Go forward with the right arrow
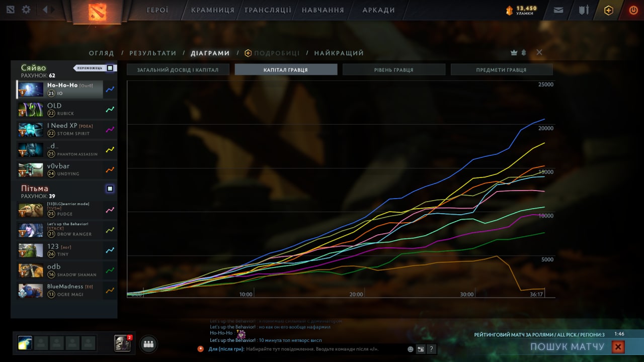This screenshot has width=644, height=362. 53,10
